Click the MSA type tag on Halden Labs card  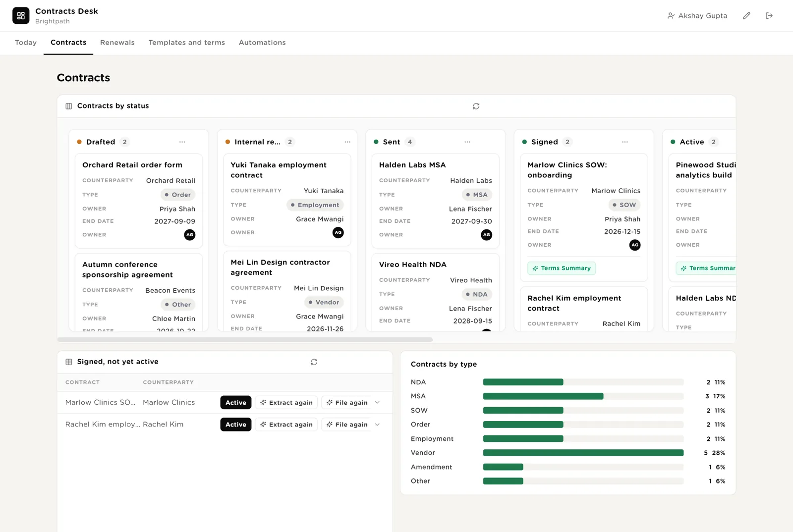(x=477, y=195)
